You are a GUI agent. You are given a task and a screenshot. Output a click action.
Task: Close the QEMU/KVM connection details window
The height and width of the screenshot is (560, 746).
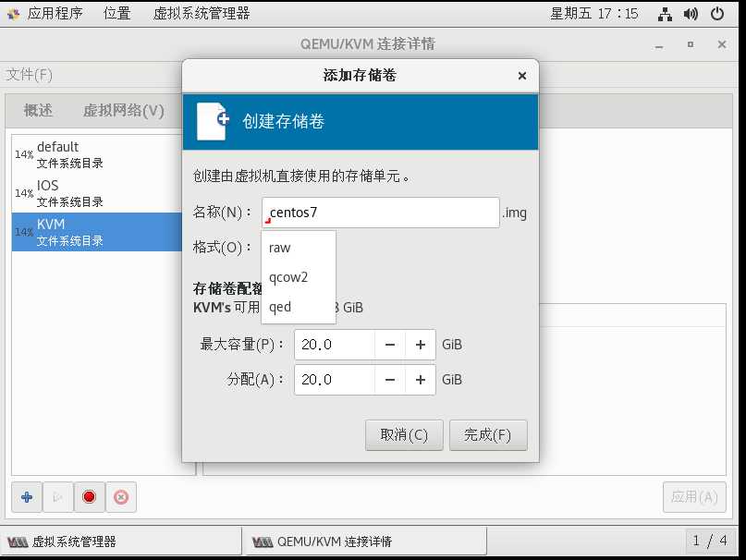(x=722, y=44)
